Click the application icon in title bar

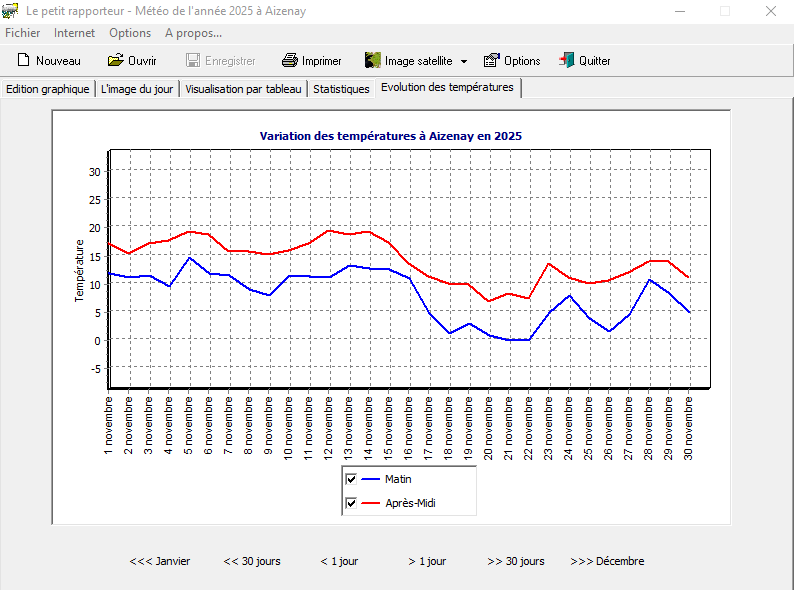(x=10, y=11)
